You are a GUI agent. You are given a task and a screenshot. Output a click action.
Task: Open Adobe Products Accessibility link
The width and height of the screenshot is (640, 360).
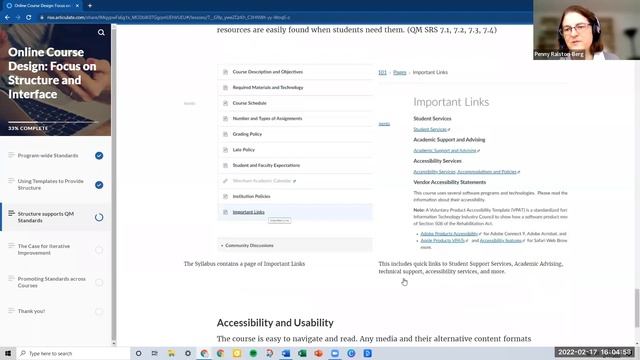tap(449, 234)
